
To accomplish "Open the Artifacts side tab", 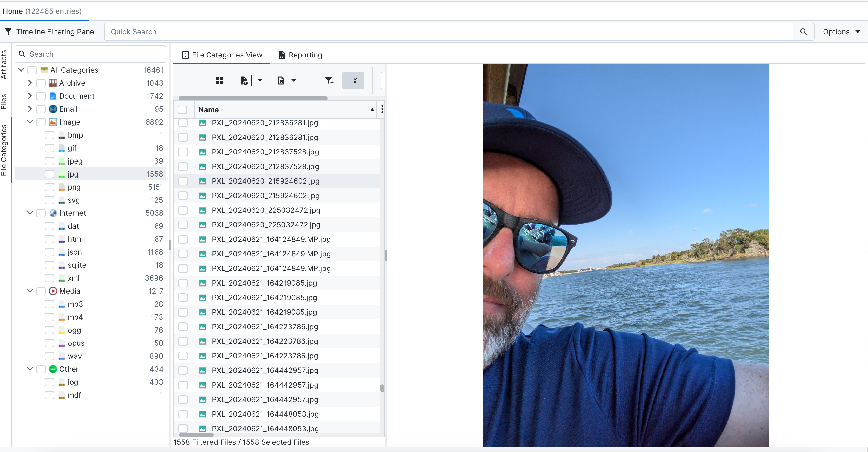I will [4, 64].
